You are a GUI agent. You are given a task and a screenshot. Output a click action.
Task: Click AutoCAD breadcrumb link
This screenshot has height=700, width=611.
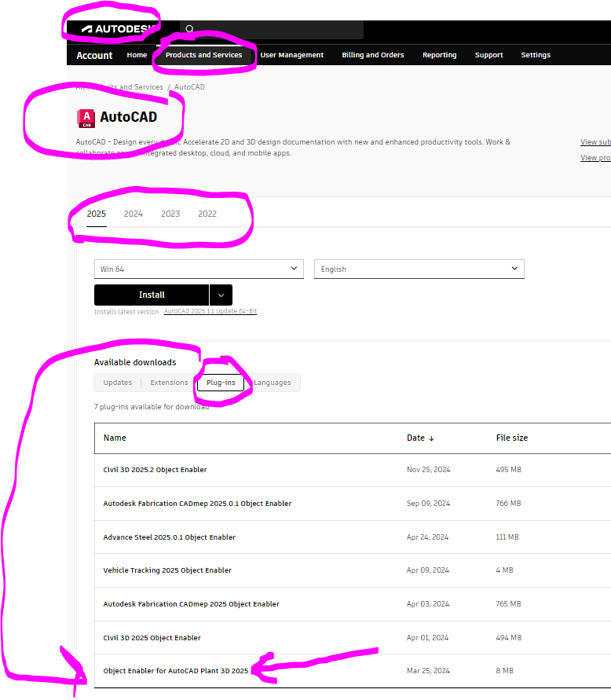point(189,87)
